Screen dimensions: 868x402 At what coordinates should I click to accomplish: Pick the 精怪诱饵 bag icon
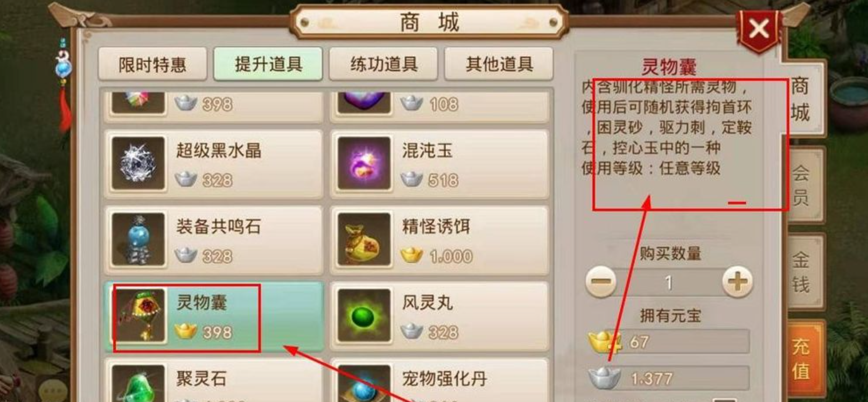pyautogui.click(x=364, y=240)
